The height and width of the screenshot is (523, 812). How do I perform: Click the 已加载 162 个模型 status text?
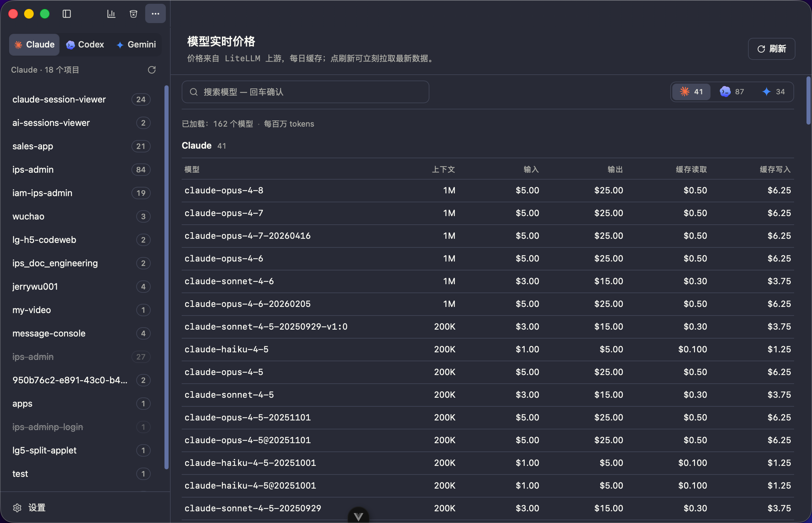click(x=217, y=124)
